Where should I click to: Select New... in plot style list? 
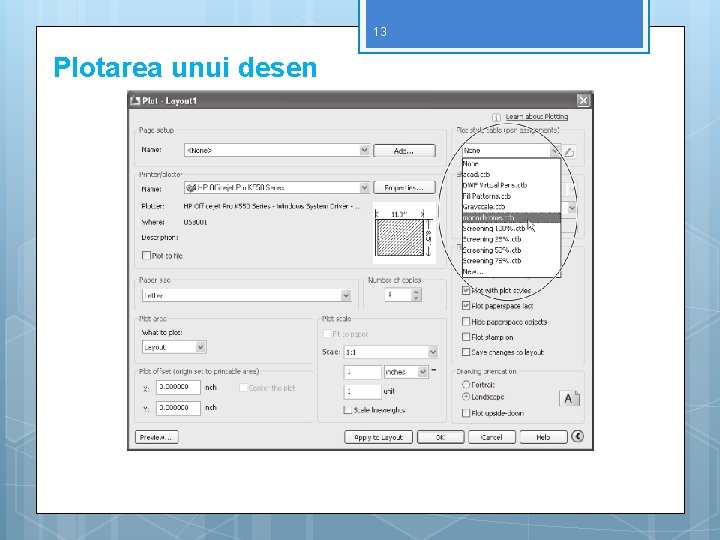(x=511, y=272)
